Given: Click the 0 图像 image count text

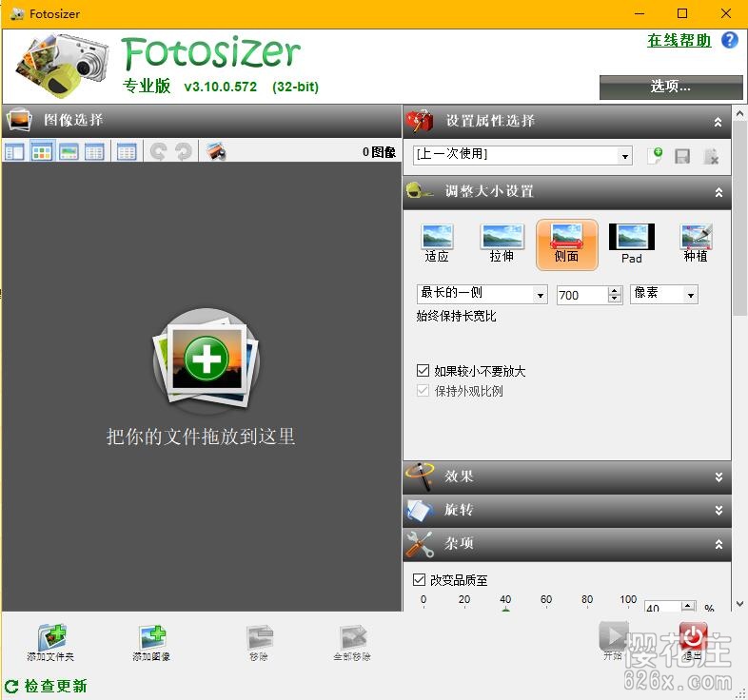Looking at the screenshot, I should (x=380, y=152).
